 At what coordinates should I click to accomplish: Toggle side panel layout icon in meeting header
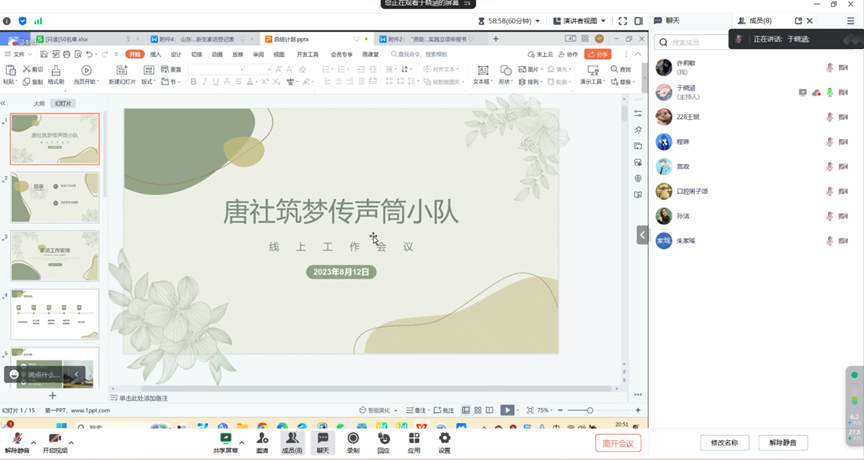tap(639, 21)
